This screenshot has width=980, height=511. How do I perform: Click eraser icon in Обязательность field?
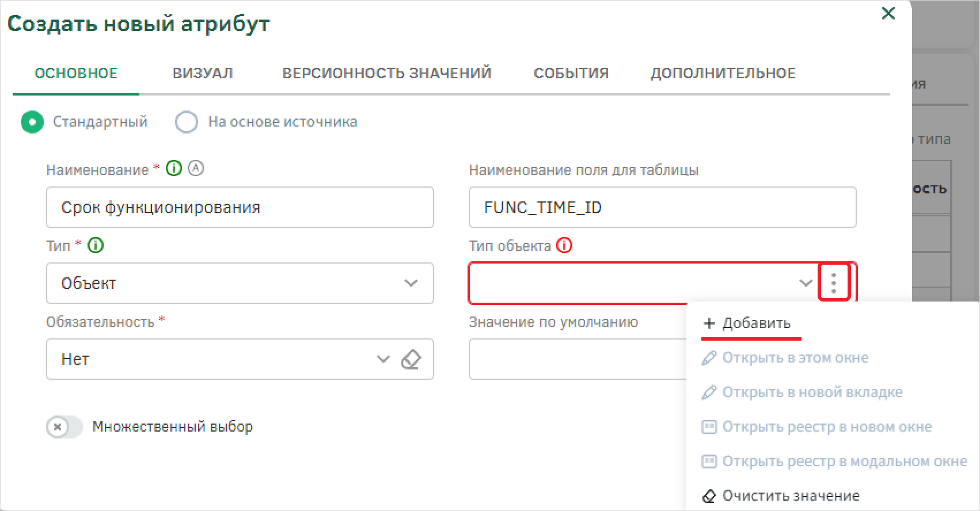(x=411, y=359)
